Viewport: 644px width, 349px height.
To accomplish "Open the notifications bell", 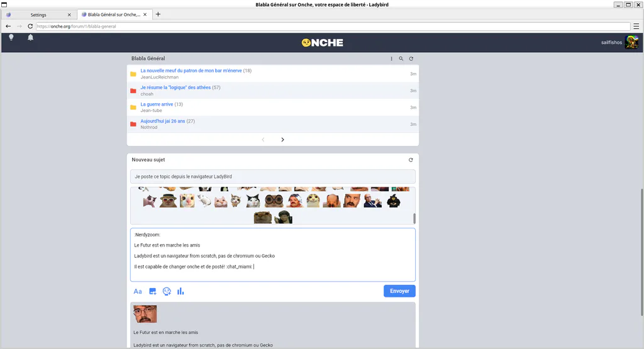I will 30,37.
